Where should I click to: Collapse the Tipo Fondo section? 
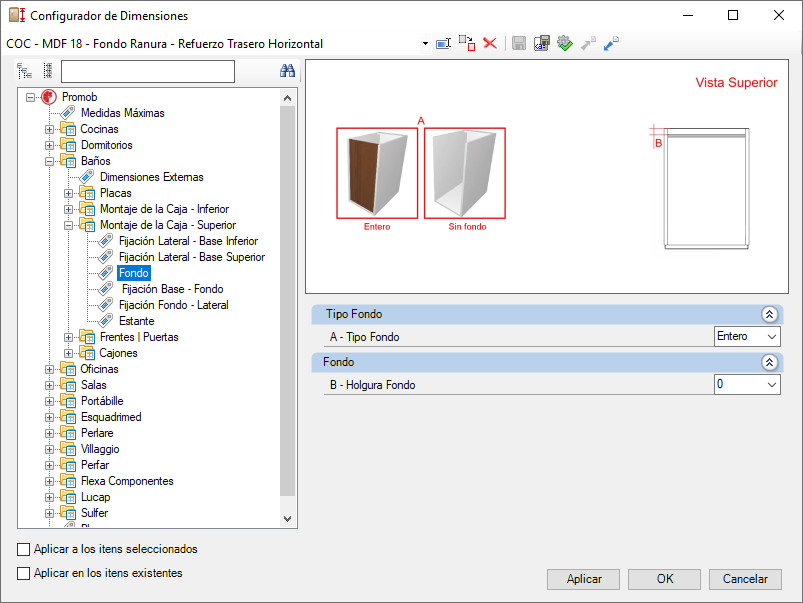(769, 314)
